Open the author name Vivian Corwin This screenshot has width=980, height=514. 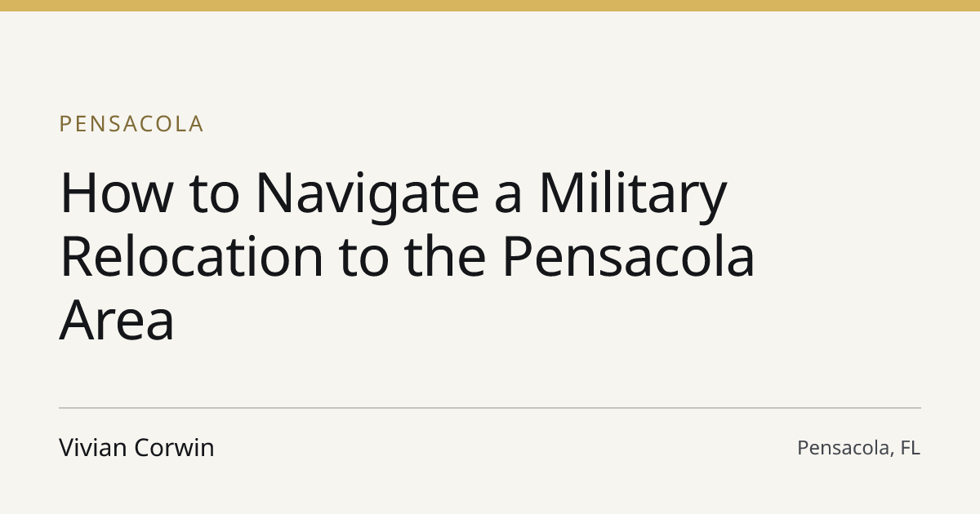[x=136, y=448]
